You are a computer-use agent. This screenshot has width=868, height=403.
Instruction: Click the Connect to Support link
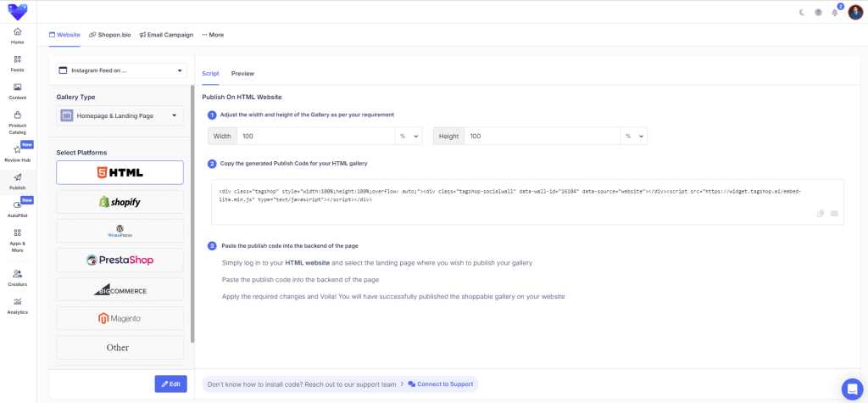point(440,384)
